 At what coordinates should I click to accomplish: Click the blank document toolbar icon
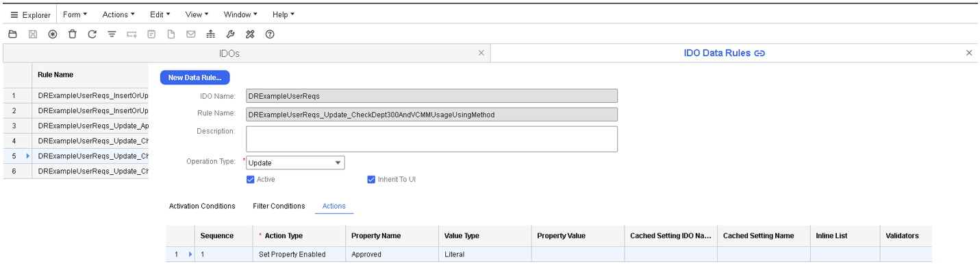tap(171, 34)
